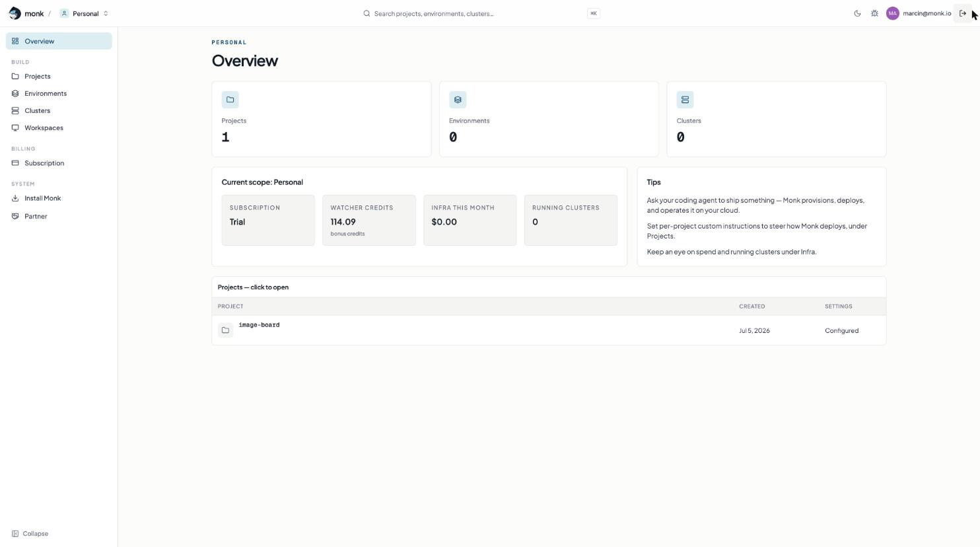Click the Watcher Credits 114.09 value
The height and width of the screenshot is (547, 980).
(x=343, y=222)
